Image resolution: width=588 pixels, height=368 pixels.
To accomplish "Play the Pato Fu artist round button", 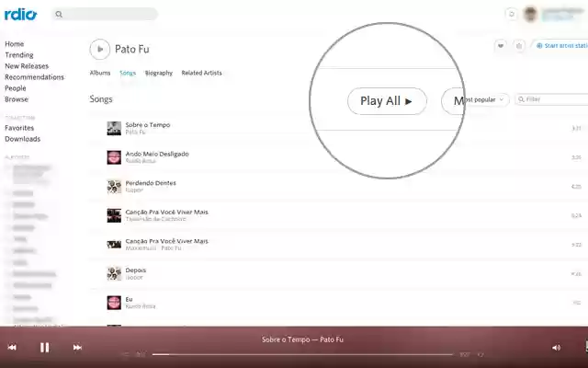I will [100, 49].
